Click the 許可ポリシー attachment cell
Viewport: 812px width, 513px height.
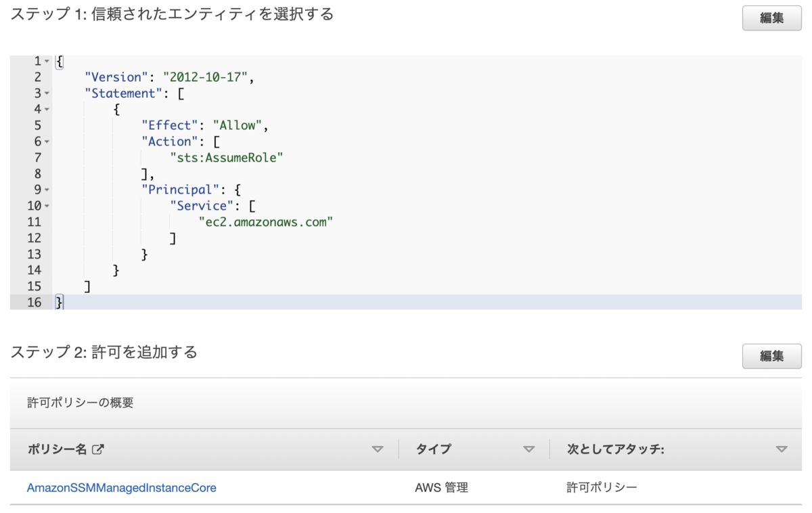[x=602, y=487]
